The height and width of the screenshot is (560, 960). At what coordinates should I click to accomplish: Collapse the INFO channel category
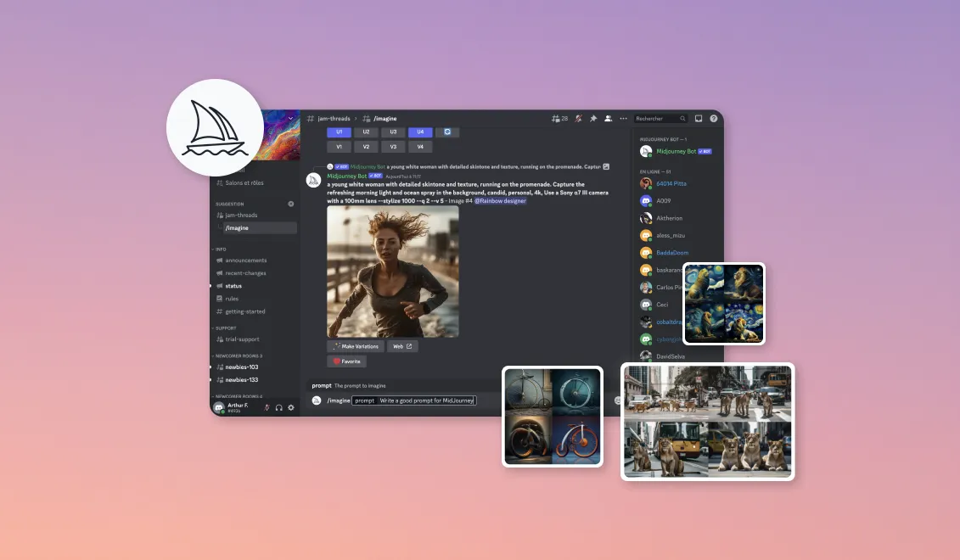pyautogui.click(x=219, y=249)
